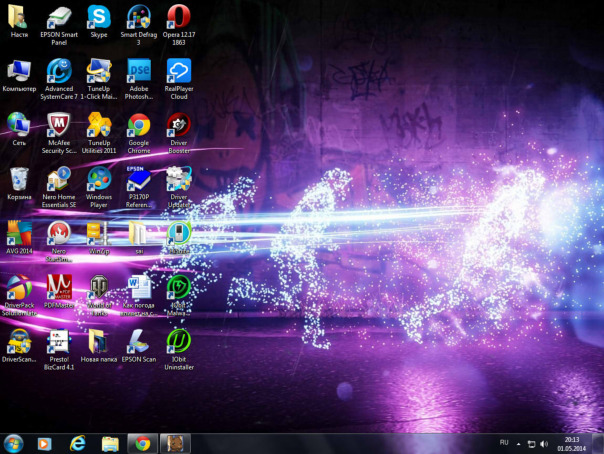This screenshot has width=604, height=454.
Task: Select the IObit Uninstaller shortcut
Action: point(178,341)
